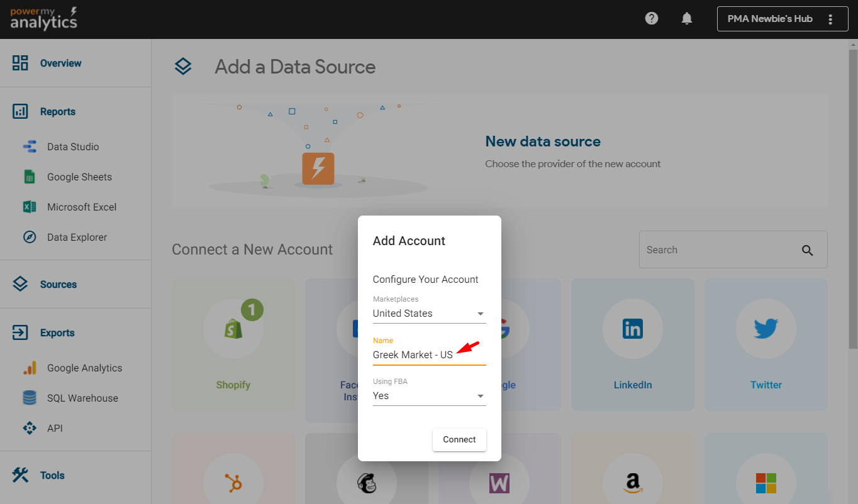Click the help question mark icon
Viewport: 858px width, 504px height.
pos(652,18)
